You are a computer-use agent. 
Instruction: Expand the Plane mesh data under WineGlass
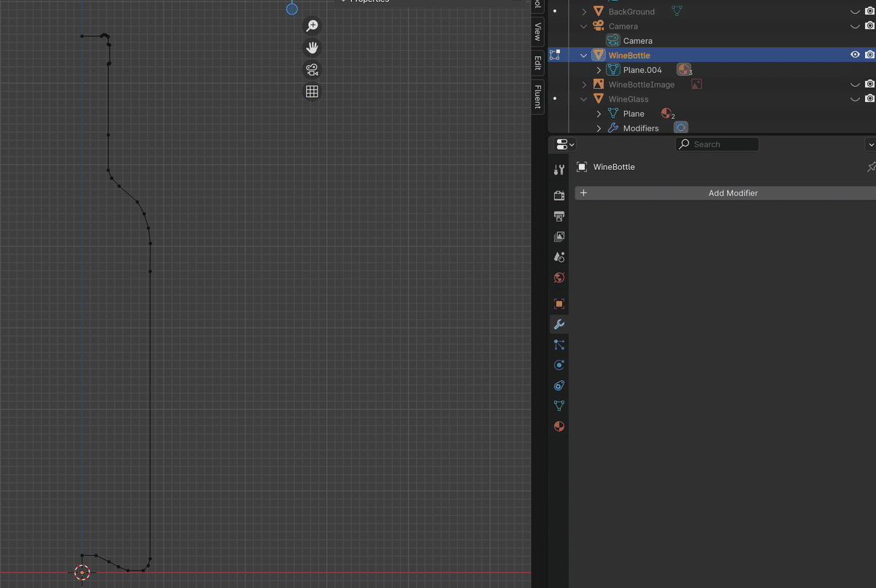click(x=599, y=114)
